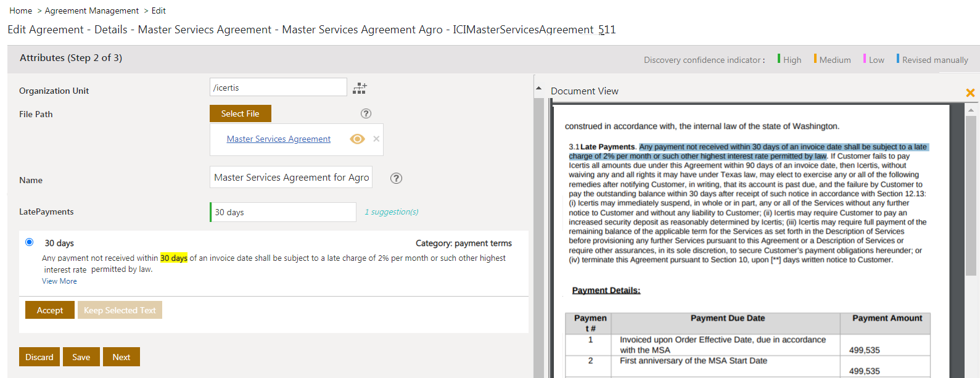Save the agreement attributes
Screen dimensions: 980x378
point(81,357)
